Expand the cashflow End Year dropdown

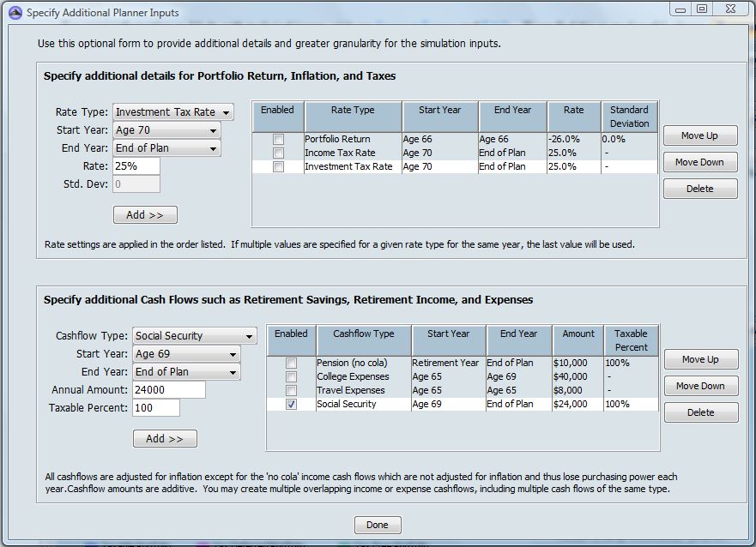point(186,372)
